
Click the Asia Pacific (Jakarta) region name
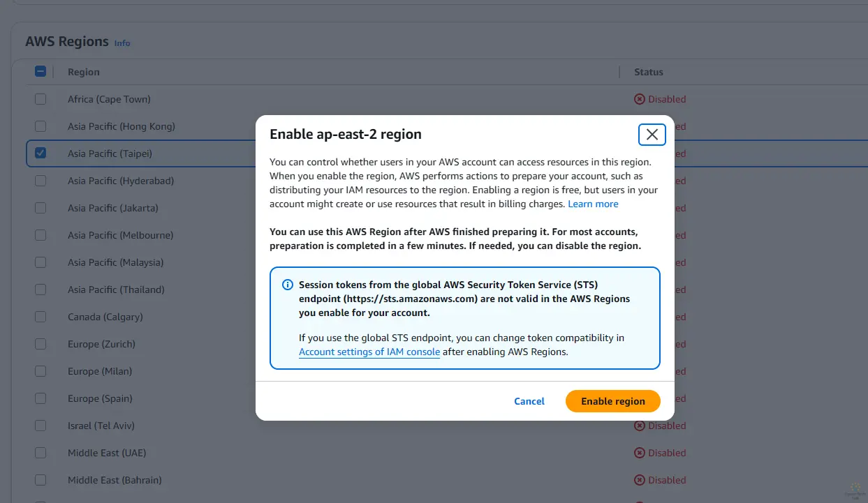(x=113, y=208)
